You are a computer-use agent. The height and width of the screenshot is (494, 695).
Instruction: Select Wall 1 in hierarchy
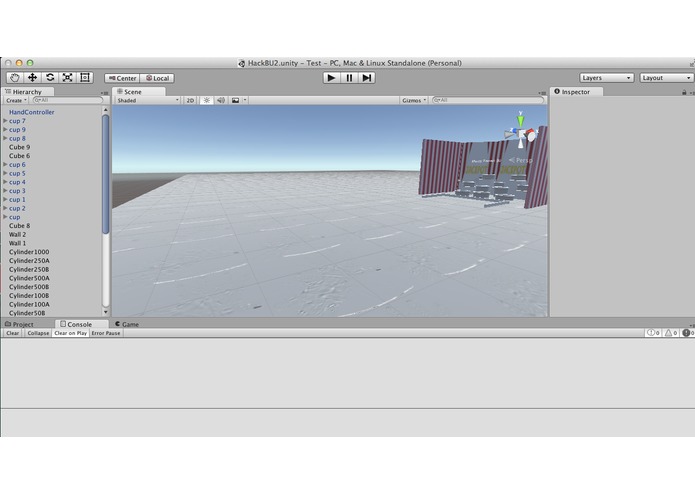point(17,243)
